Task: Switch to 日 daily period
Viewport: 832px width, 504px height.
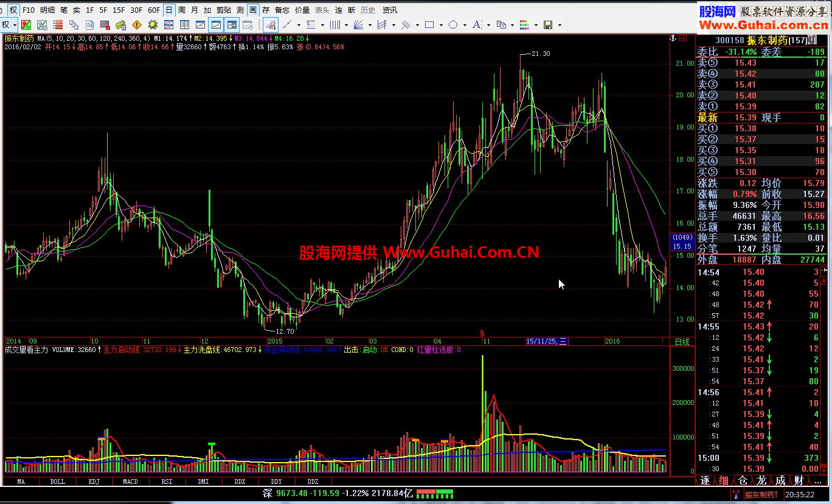Action: pyautogui.click(x=168, y=10)
